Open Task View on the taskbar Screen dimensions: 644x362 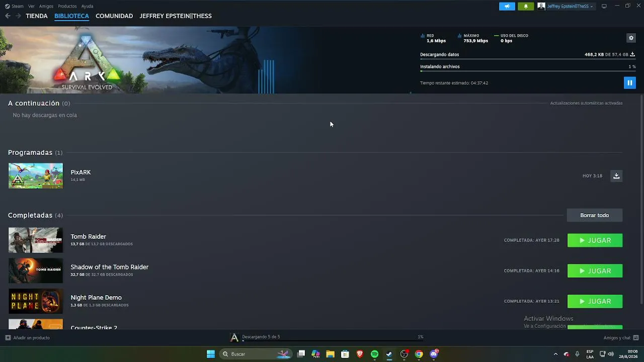301,354
